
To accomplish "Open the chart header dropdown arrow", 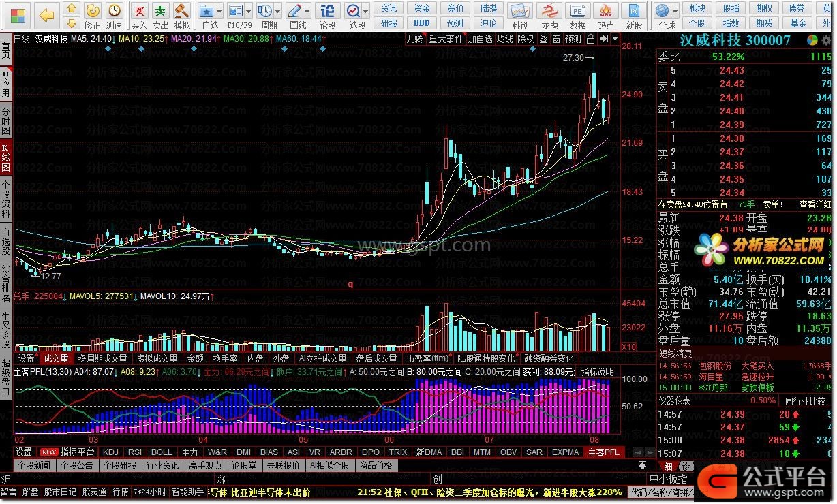I will tap(615, 39).
